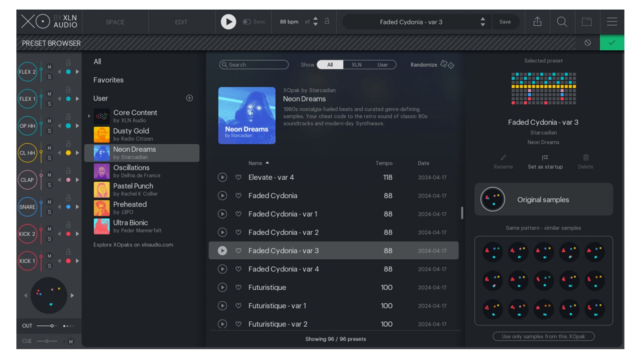Click the add User folder plus icon
642x364 pixels.
[189, 98]
